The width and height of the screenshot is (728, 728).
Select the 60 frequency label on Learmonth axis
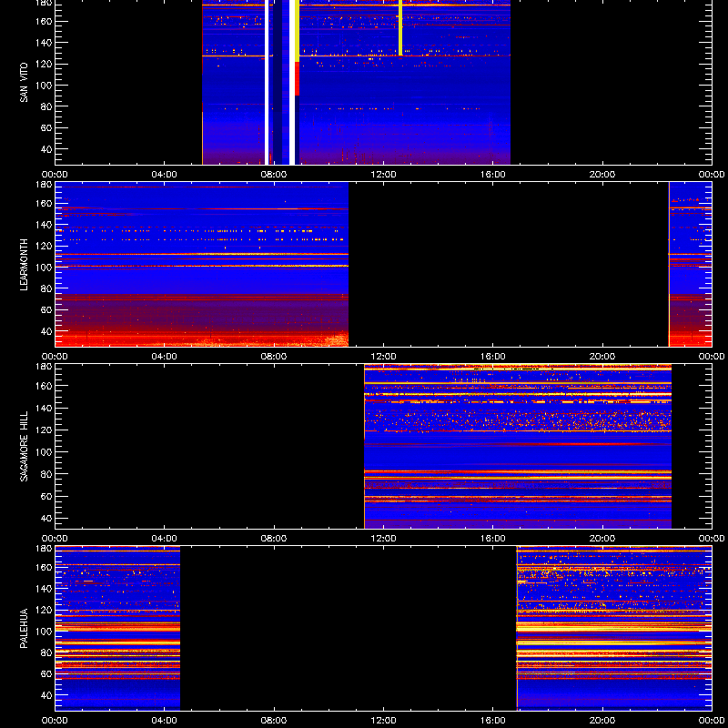46,309
